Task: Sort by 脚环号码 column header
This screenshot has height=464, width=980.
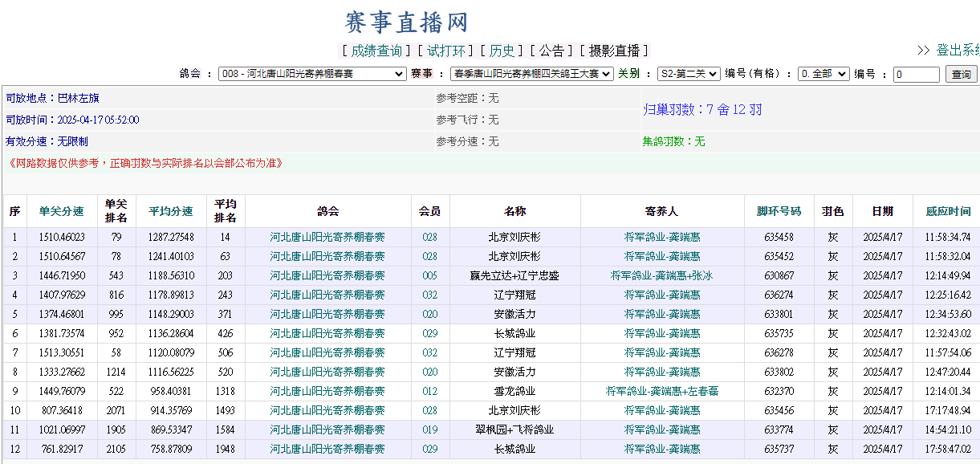Action: pos(779,212)
